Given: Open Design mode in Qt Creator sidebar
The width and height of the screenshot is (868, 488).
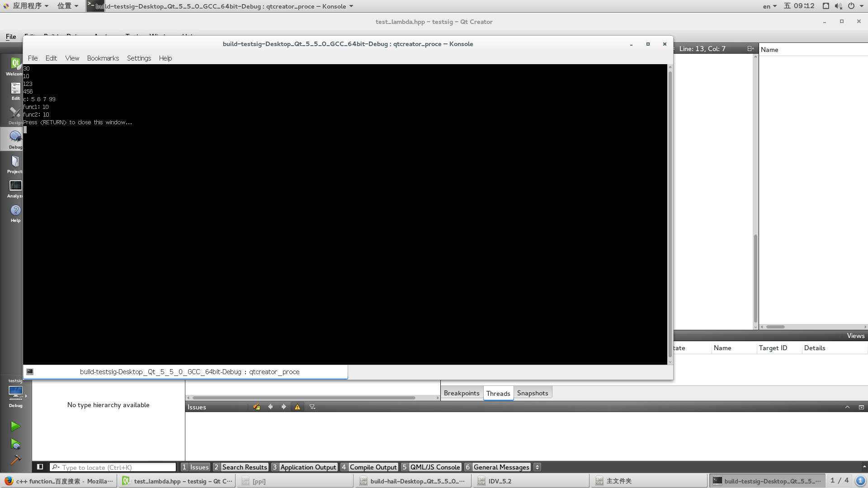Looking at the screenshot, I should 15,115.
